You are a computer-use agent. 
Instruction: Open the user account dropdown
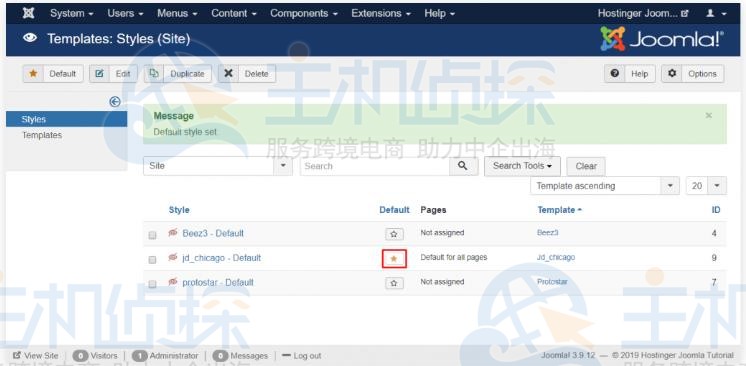coord(716,13)
